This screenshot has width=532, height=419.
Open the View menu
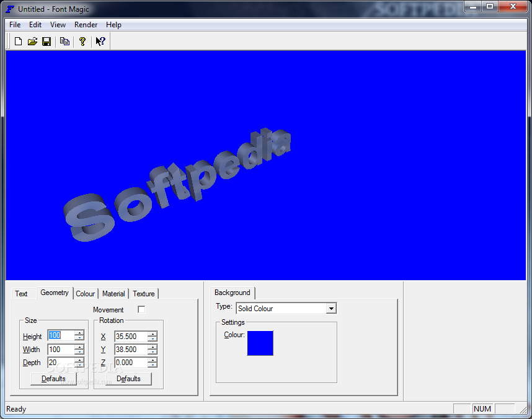[58, 25]
